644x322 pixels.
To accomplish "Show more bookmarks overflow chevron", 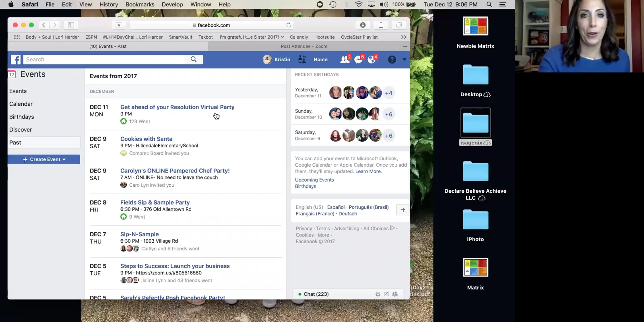I will pos(404,37).
